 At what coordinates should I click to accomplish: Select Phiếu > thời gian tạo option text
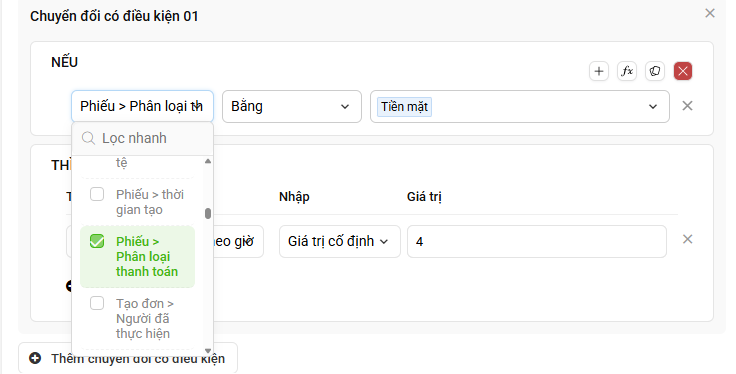(x=150, y=202)
